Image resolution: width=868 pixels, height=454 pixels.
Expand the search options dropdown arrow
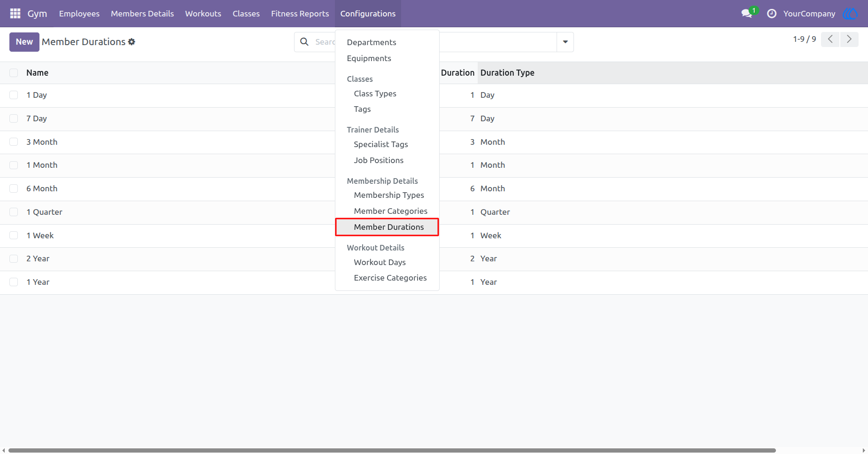coord(565,42)
